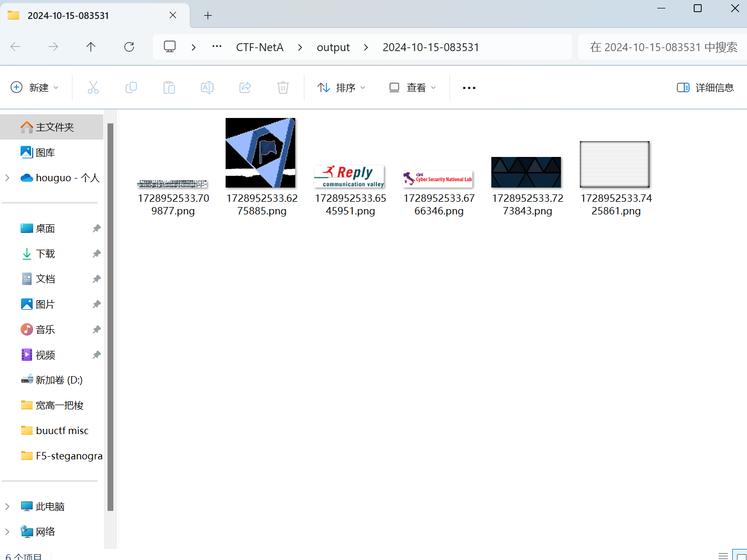Expand the 网络 tree node
The height and width of the screenshot is (560, 747).
[x=7, y=532]
